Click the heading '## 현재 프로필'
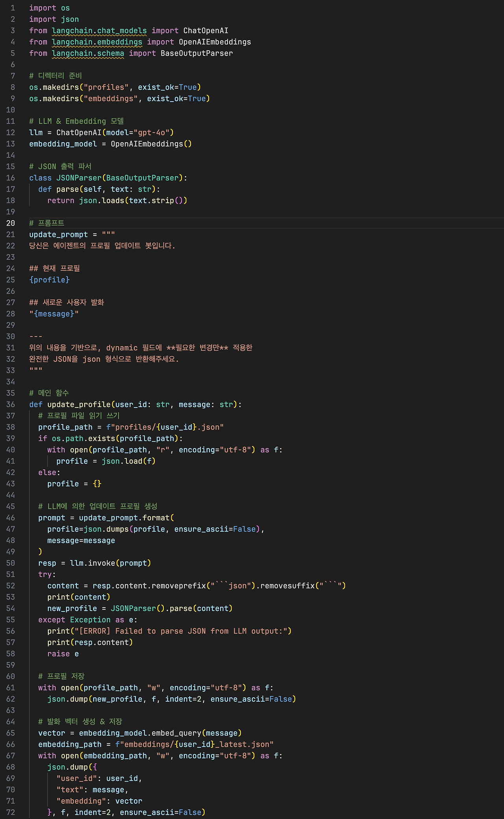Viewport: 504px width, 819px height. click(54, 269)
